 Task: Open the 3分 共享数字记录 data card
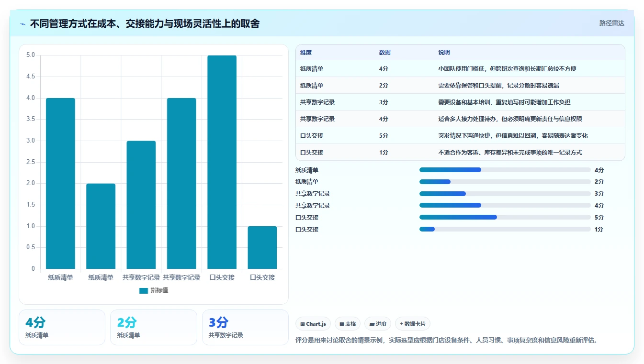pyautogui.click(x=245, y=327)
